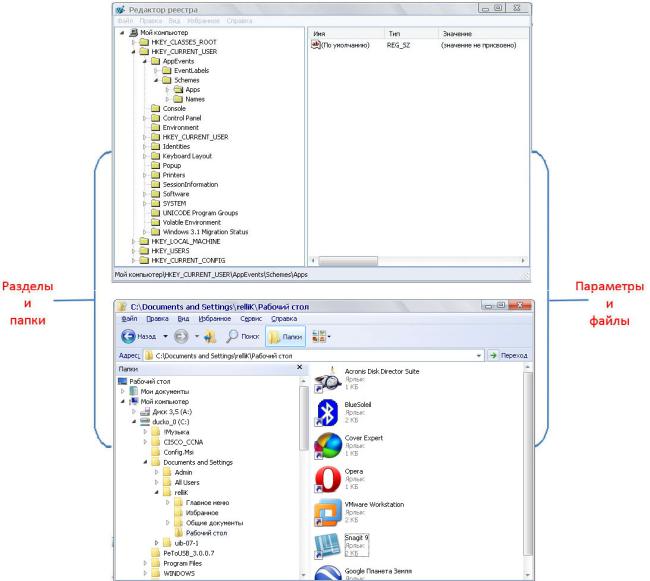Click the Мои документы icon in Explorer tree
Screen dimensions: 650x581
pyautogui.click(x=133, y=391)
